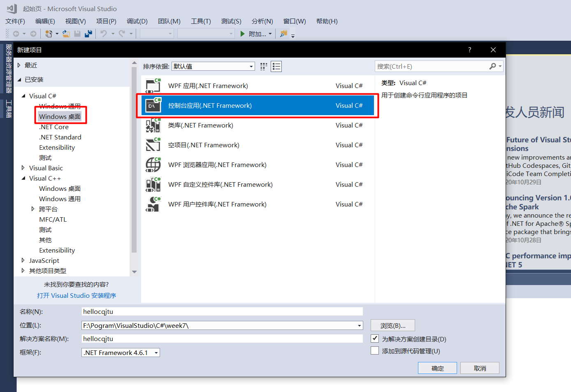Open the 视图(V) menu
This screenshot has height=392, width=571.
tap(76, 21)
